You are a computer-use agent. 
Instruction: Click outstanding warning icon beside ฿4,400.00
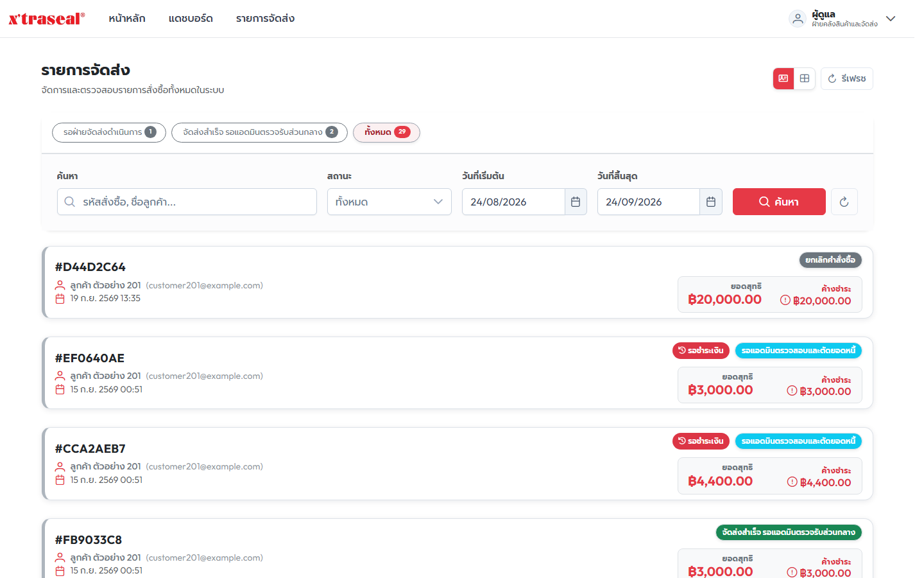(792, 482)
